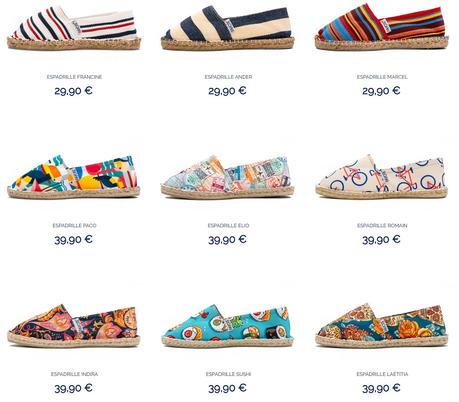Open the Espadrille Marcel multicolor shoe image
Viewport: 459px width, 402px height.
[x=382, y=27]
